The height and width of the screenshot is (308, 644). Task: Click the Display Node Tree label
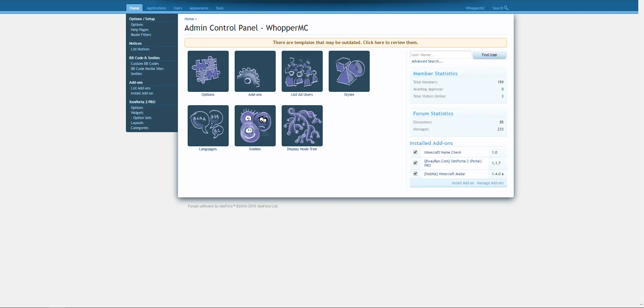(302, 149)
